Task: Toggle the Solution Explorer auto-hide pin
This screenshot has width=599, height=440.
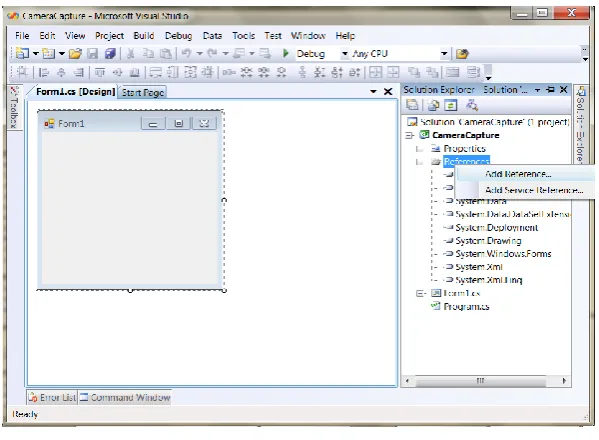Action: tap(550, 89)
